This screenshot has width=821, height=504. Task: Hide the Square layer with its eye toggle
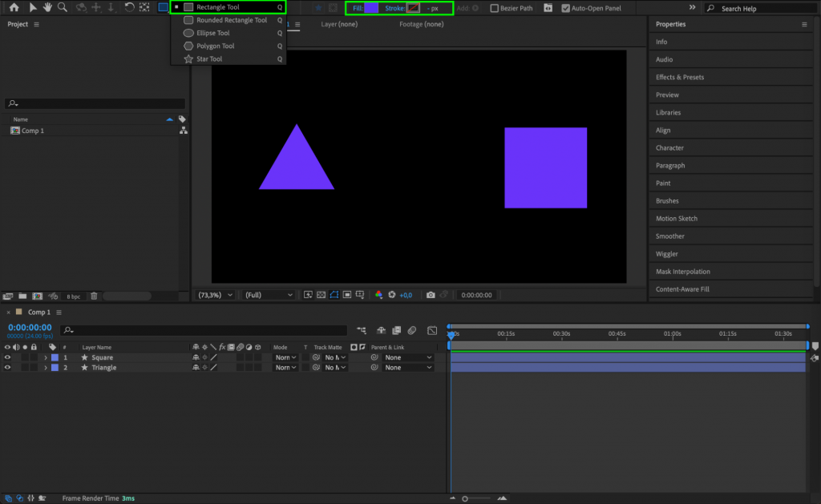(6, 357)
